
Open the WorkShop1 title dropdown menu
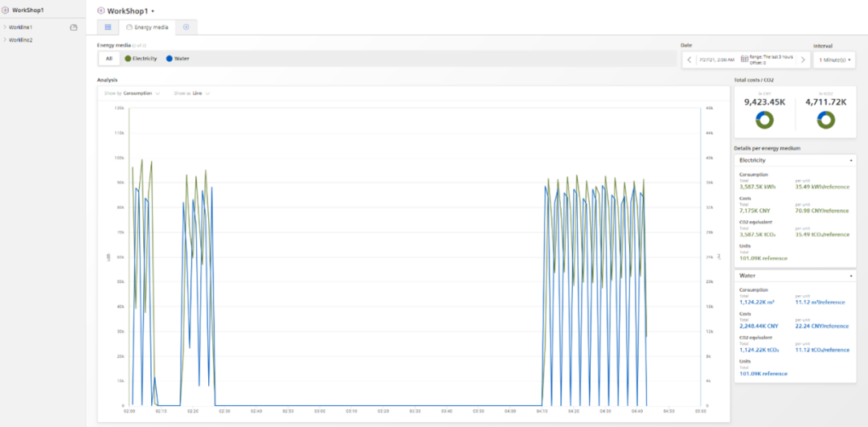153,11
